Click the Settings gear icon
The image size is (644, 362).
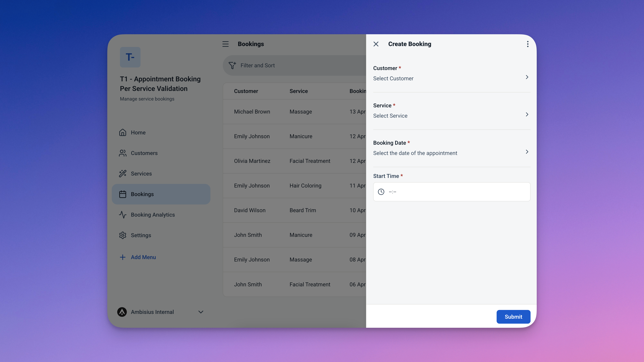[x=123, y=235]
